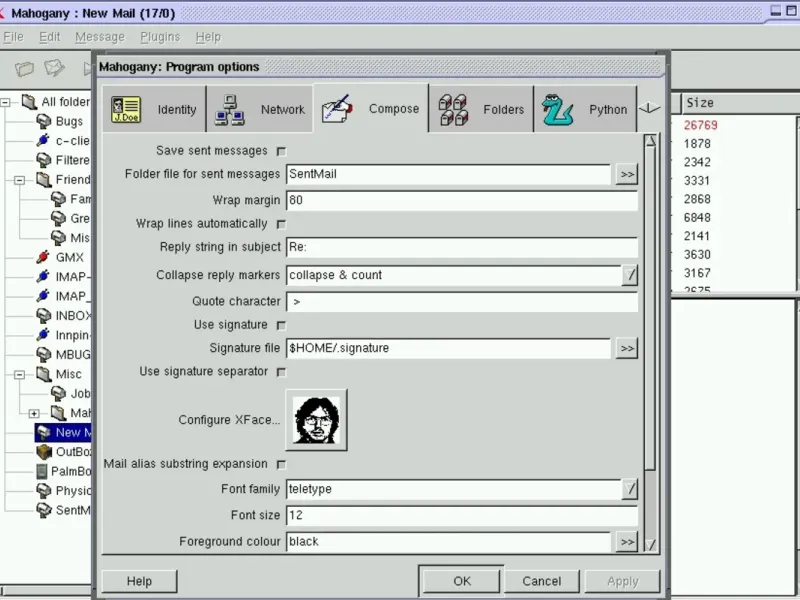
Task: Open the Message menu
Action: [100, 37]
